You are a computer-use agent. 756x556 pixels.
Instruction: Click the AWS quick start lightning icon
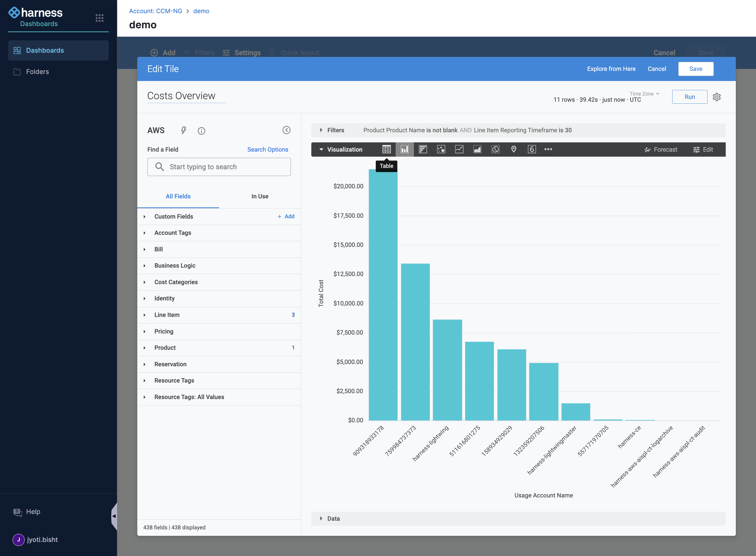pos(183,131)
